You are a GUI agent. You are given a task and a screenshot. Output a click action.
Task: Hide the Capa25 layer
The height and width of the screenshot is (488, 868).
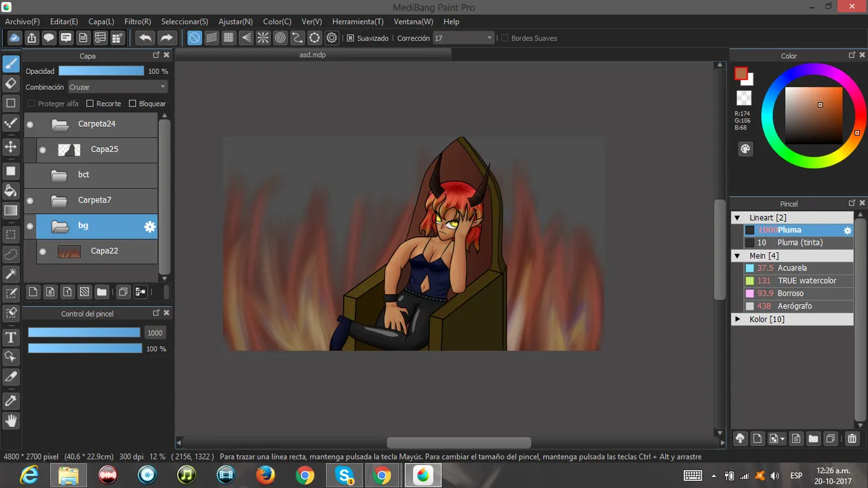[x=43, y=150]
